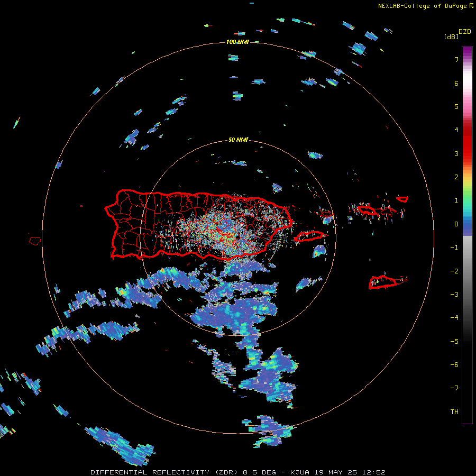Click the positive 2 scale value

[x=456, y=177]
